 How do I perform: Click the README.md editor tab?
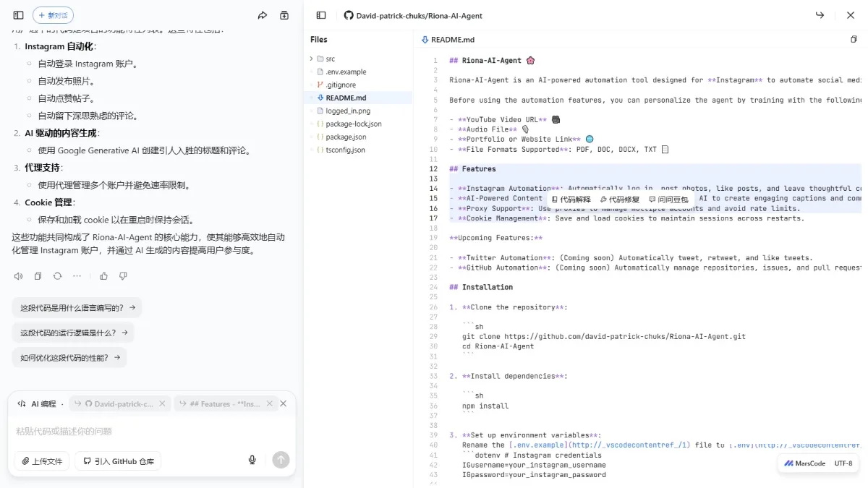pos(448,40)
